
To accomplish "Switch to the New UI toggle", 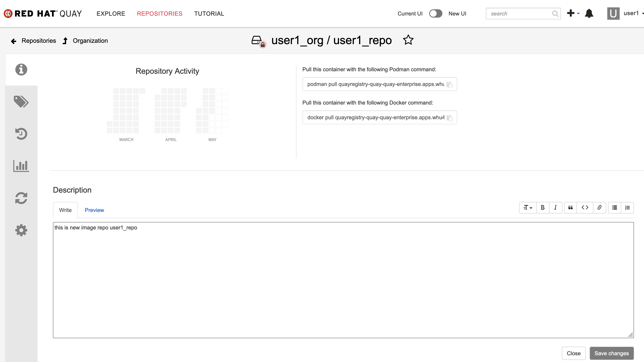I will tap(435, 14).
